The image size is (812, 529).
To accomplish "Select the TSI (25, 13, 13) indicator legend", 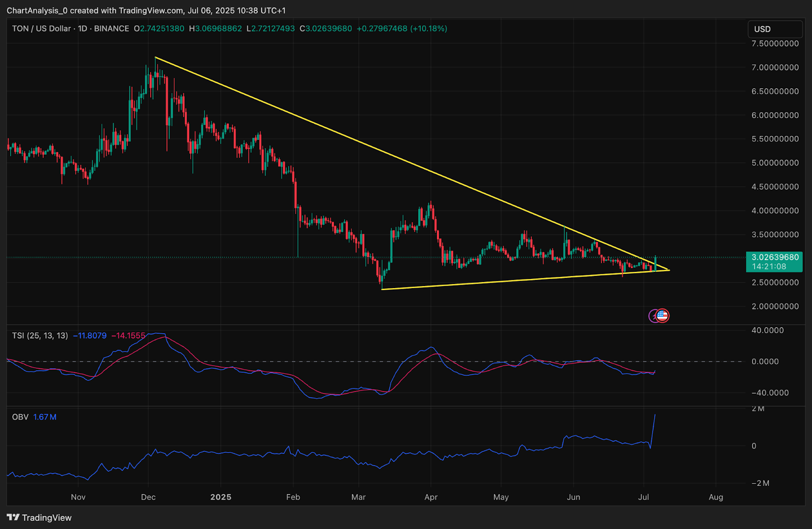I will 40,336.
